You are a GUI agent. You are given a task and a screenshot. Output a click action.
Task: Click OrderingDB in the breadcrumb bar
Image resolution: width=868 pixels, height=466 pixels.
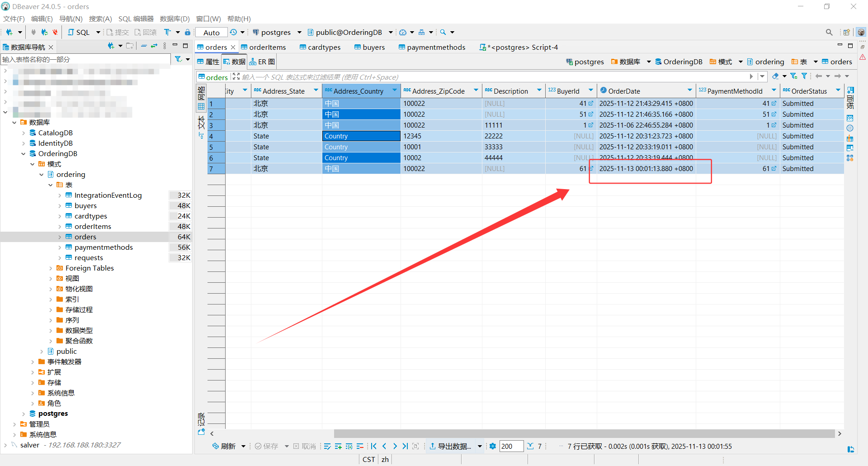(x=679, y=62)
